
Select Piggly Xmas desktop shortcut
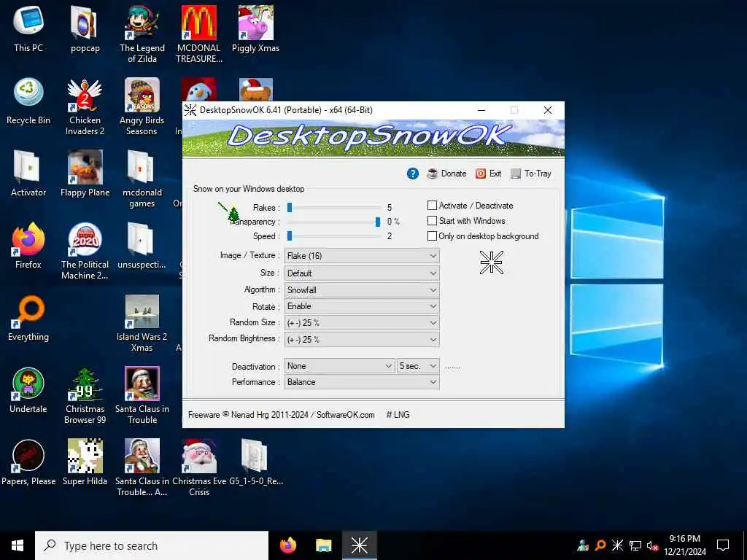coord(256,28)
